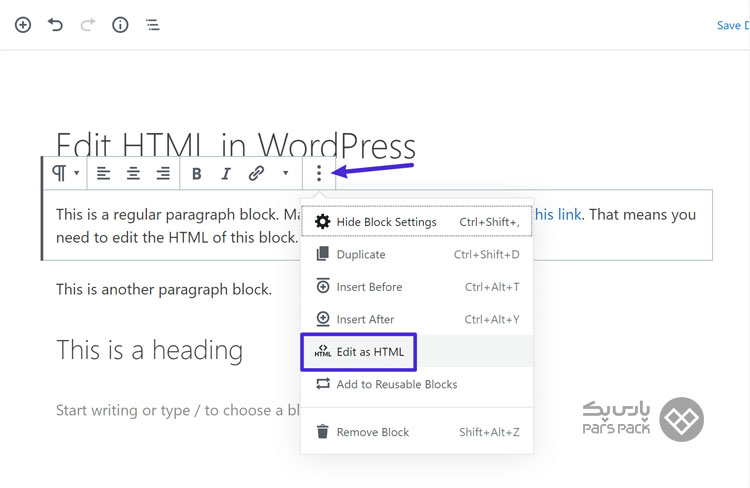This screenshot has width=750, height=488.
Task: Click the Duplicate pages icon
Action: click(x=323, y=254)
